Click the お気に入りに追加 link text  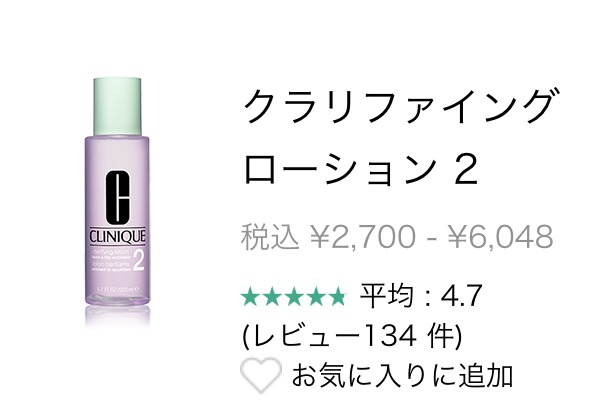click(x=402, y=376)
